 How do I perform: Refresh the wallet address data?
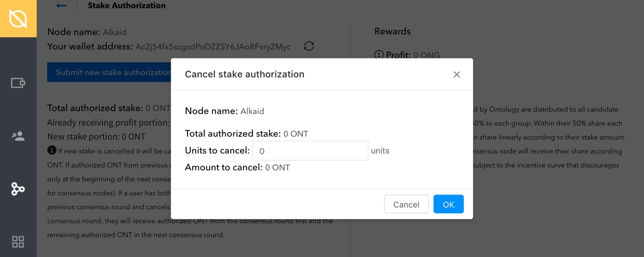point(309,46)
